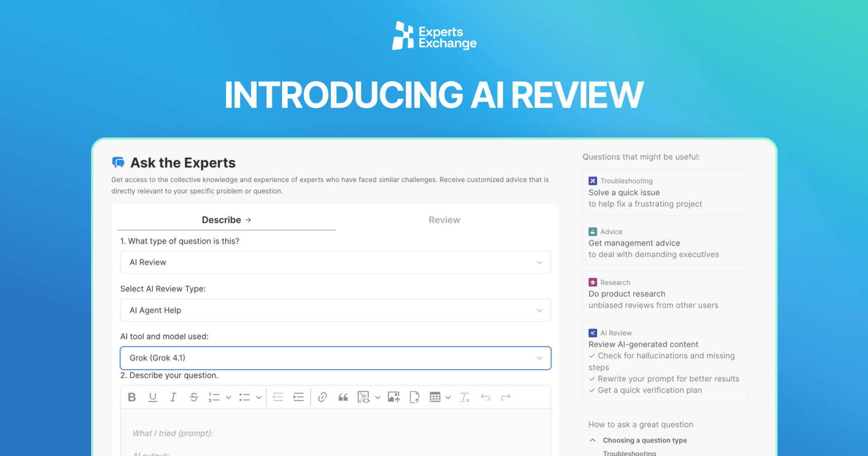Apply italic formatting
868x456 pixels.
pos(173,397)
